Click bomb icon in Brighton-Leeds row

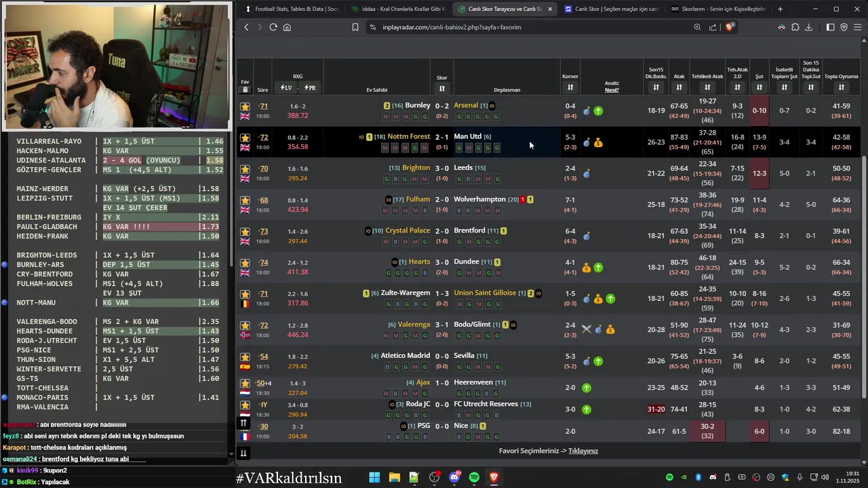pos(587,174)
